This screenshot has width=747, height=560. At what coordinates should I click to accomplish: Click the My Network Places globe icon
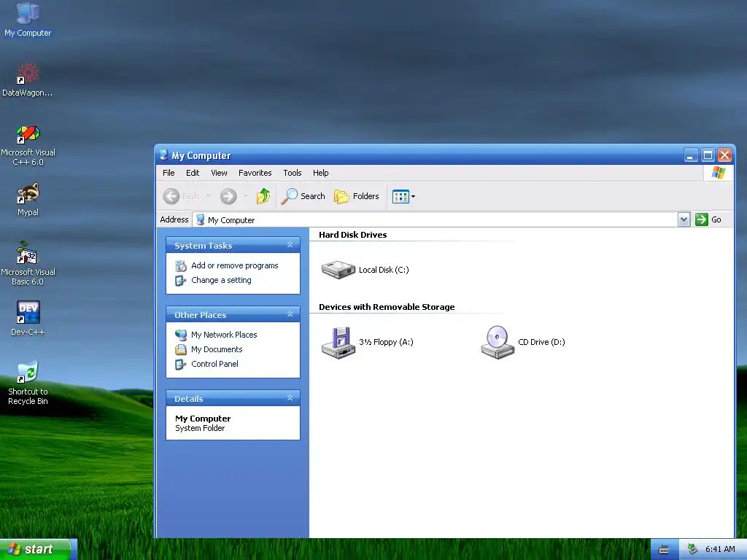coord(181,335)
